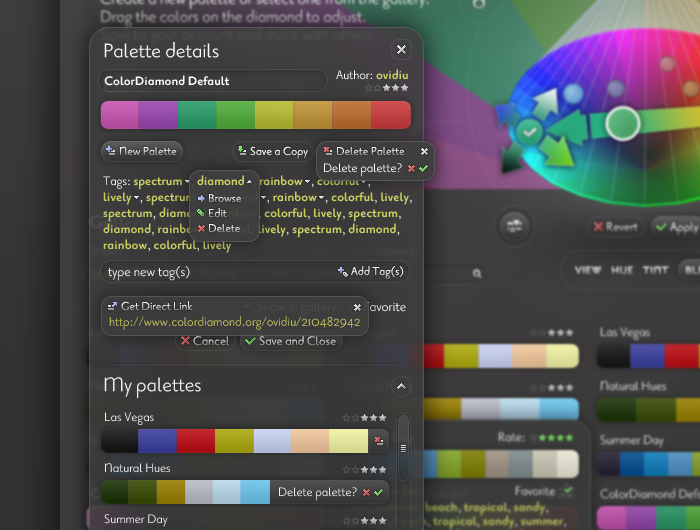Click the checkmark handle on the color diamond
This screenshot has width=700, height=530.
point(529,132)
